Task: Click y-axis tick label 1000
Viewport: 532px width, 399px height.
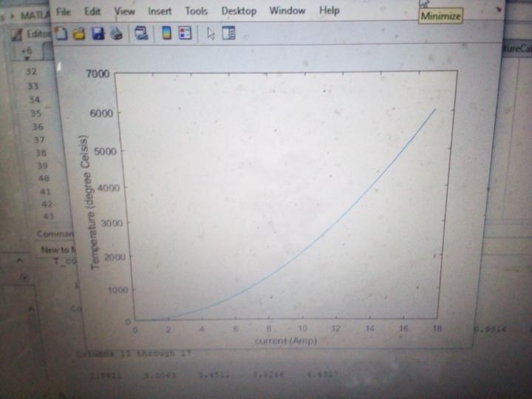Action: coord(117,290)
